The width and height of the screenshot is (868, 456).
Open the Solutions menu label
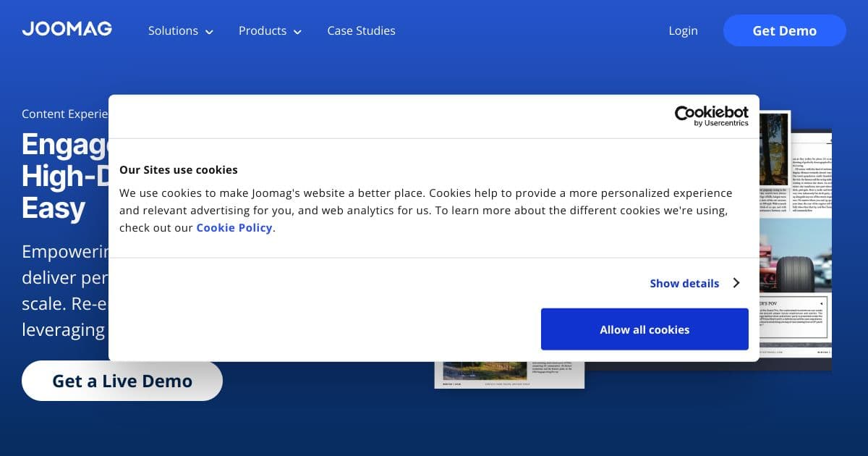click(x=173, y=30)
